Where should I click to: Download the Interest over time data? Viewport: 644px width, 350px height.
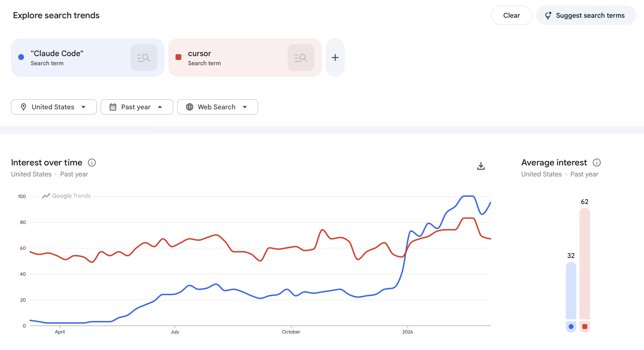pos(480,166)
